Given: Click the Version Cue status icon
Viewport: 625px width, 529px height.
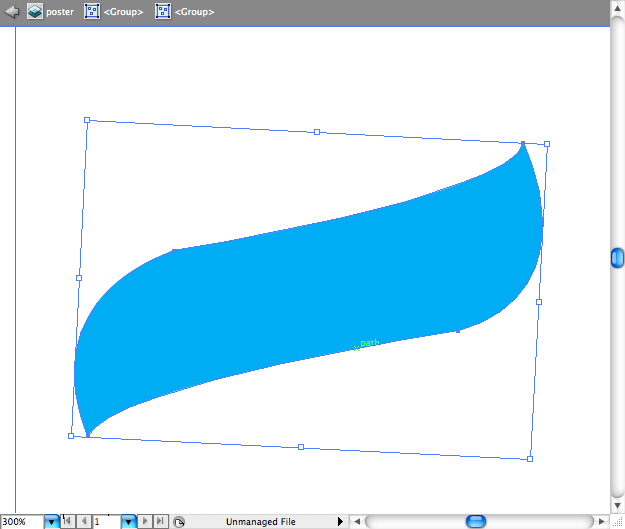Looking at the screenshot, I should 179,522.
